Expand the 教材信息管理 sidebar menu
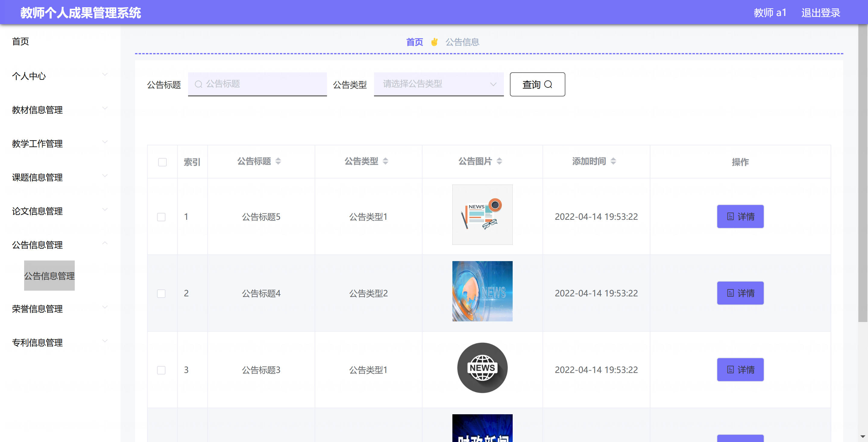Viewport: 868px width, 442px height. (x=60, y=109)
